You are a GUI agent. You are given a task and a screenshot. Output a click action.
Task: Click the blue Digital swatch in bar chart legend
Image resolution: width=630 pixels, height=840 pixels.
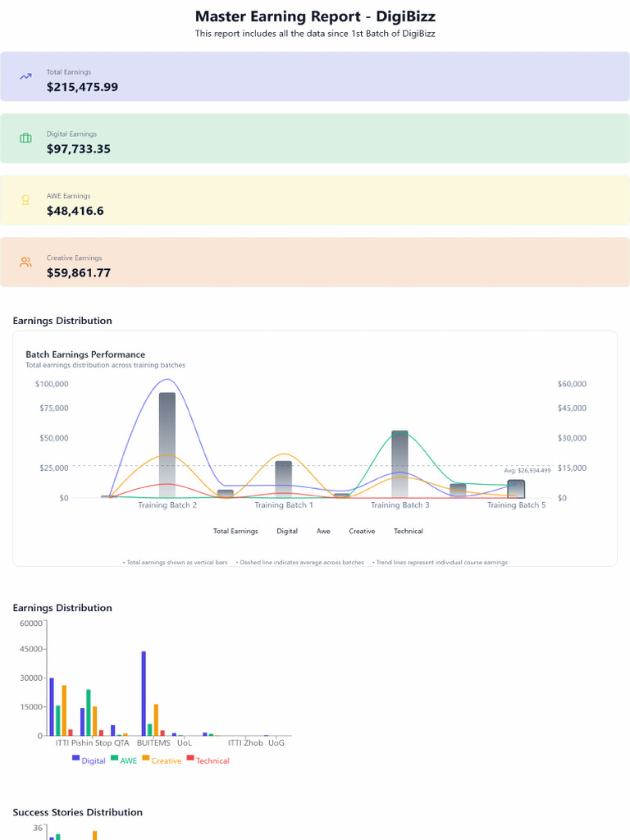click(x=76, y=758)
